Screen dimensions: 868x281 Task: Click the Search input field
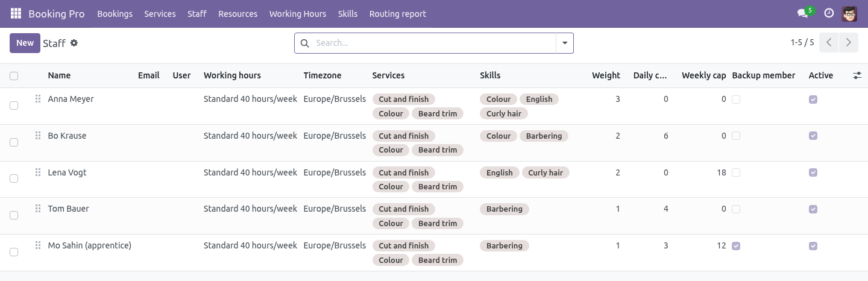click(433, 43)
